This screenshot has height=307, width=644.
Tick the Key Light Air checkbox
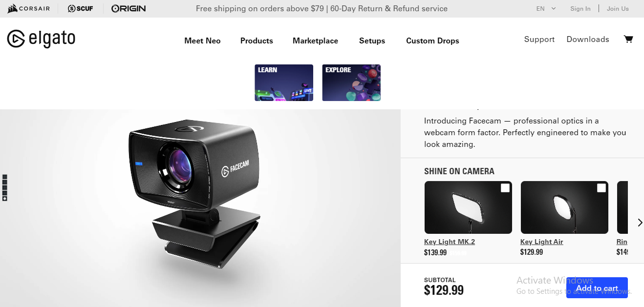(601, 188)
